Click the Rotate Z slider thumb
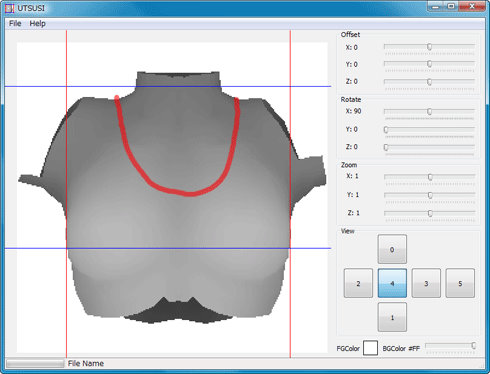 click(x=386, y=147)
